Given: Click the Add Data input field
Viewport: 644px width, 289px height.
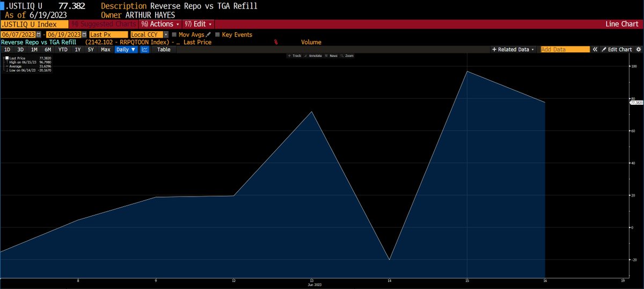Looking at the screenshot, I should pyautogui.click(x=565, y=49).
